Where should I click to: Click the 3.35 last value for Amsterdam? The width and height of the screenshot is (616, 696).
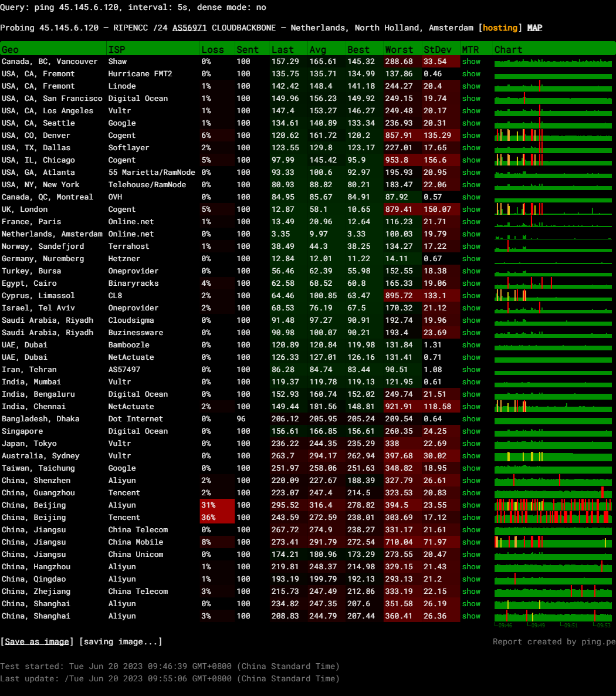click(281, 234)
